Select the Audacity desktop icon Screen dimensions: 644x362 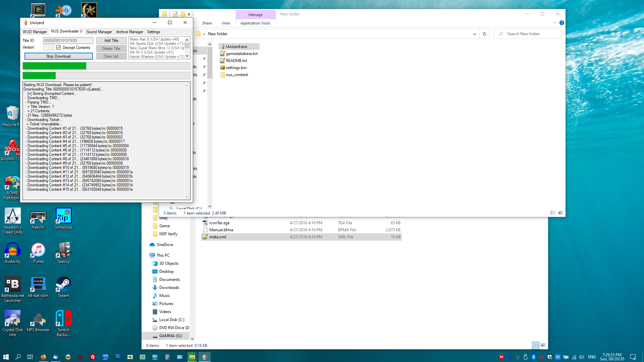click(13, 253)
